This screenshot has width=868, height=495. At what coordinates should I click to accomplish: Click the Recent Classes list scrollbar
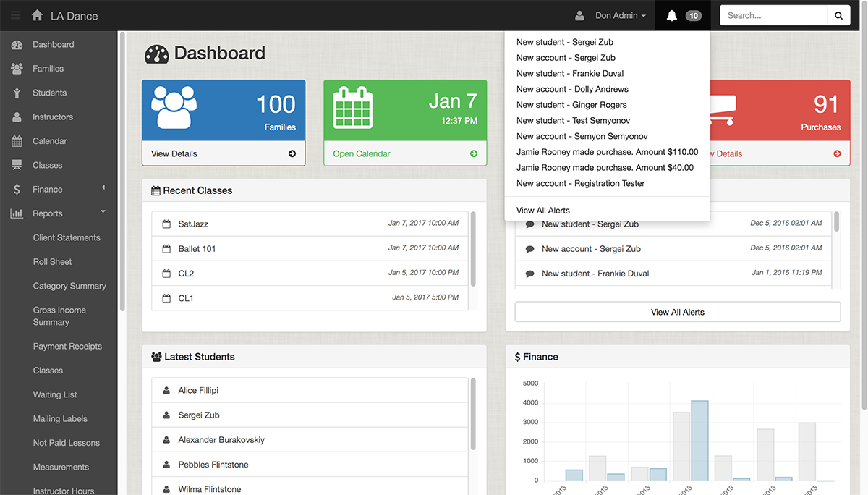(473, 250)
